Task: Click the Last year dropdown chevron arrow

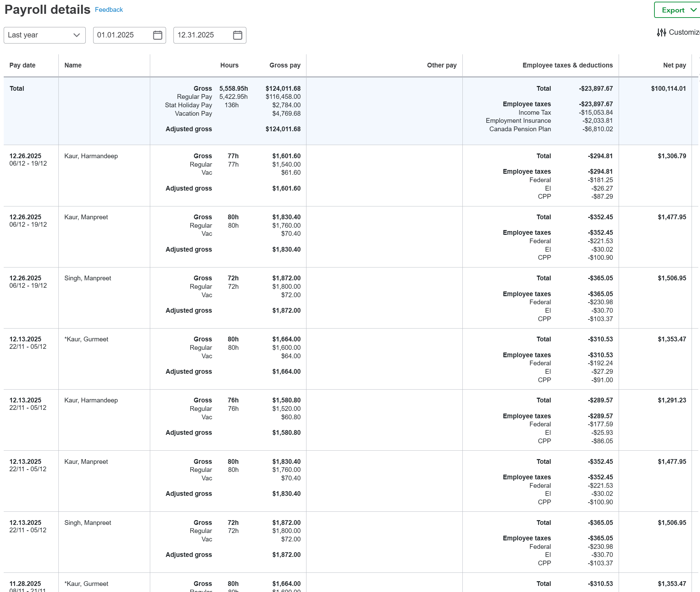Action: tap(77, 35)
